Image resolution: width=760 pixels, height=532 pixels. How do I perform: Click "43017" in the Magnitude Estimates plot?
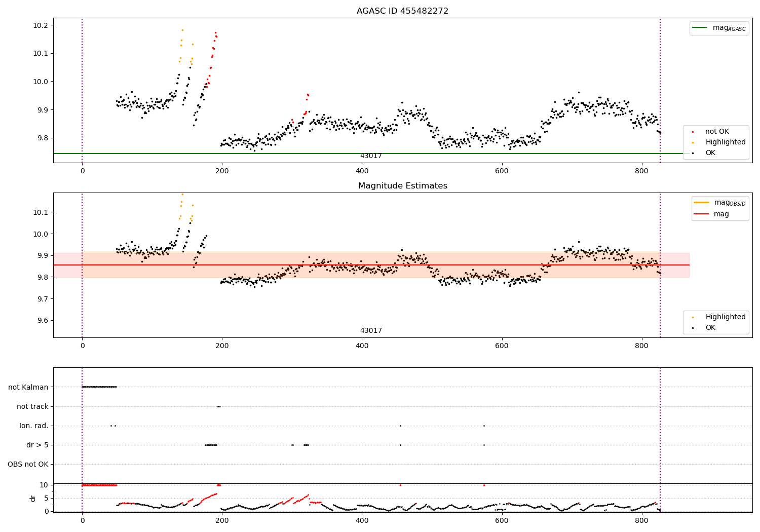[x=371, y=331]
